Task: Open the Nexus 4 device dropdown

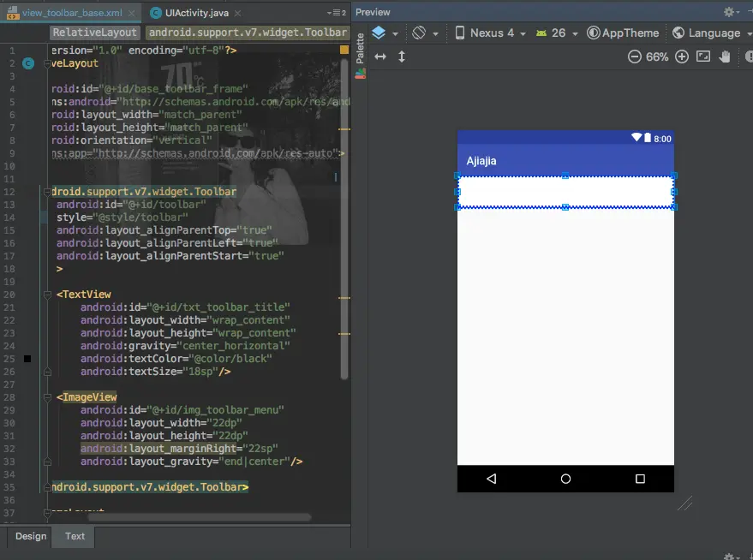Action: click(x=490, y=33)
